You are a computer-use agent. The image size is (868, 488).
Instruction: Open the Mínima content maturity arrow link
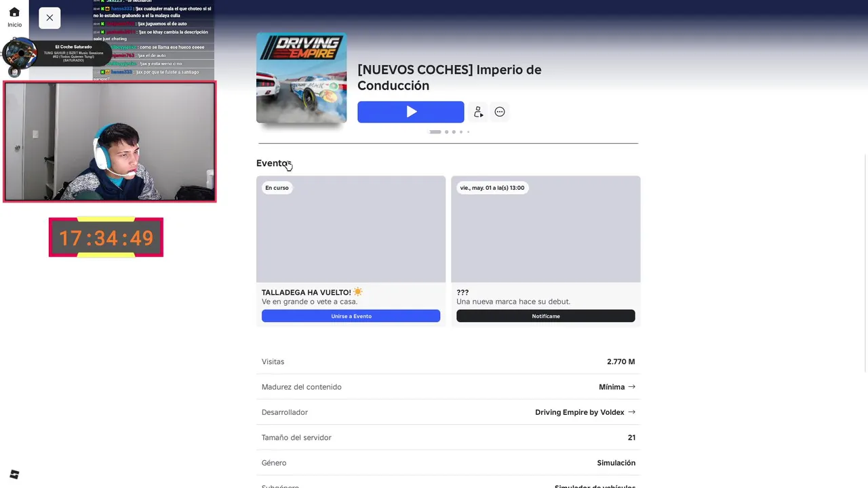click(617, 387)
